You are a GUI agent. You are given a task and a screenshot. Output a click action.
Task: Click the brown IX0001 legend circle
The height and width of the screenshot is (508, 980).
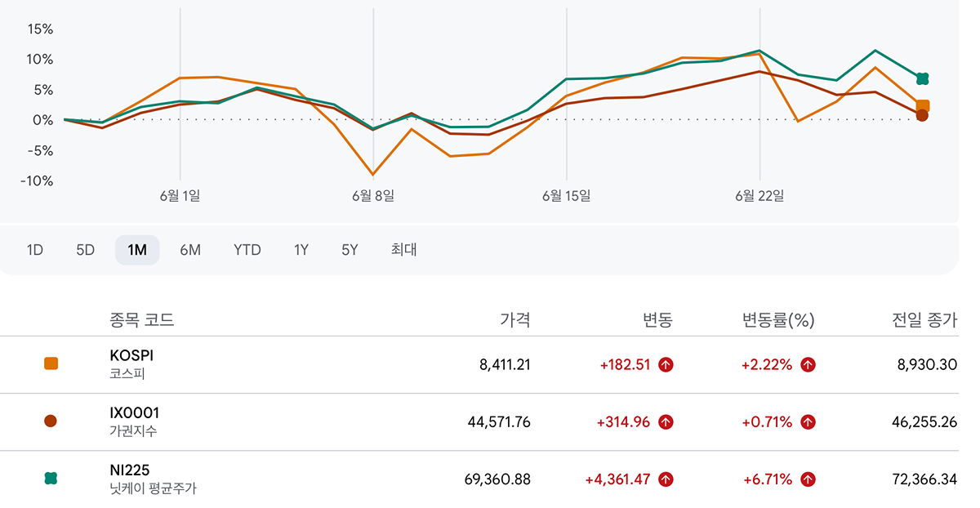pyautogui.click(x=51, y=421)
